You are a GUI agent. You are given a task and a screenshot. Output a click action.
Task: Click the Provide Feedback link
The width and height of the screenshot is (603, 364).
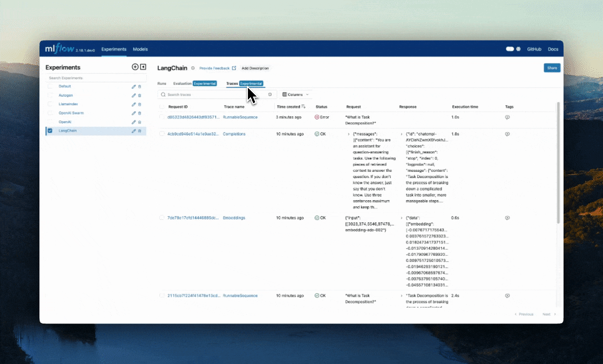(x=218, y=68)
